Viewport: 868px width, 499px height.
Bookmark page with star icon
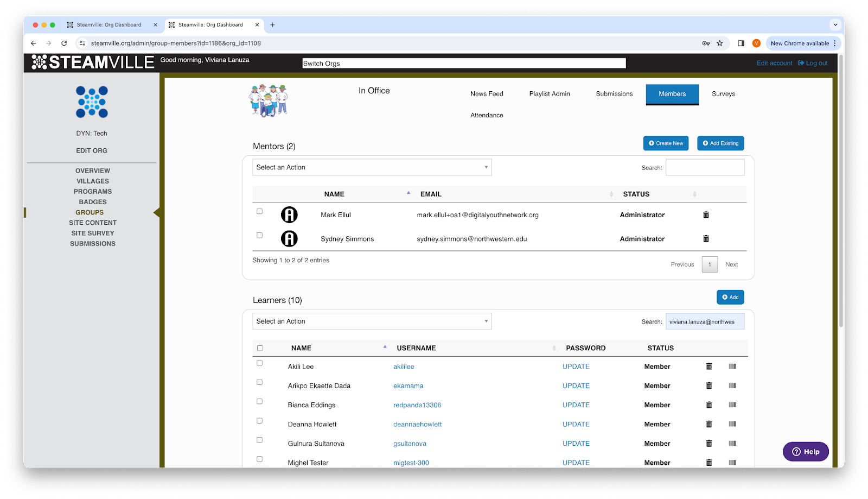click(720, 43)
